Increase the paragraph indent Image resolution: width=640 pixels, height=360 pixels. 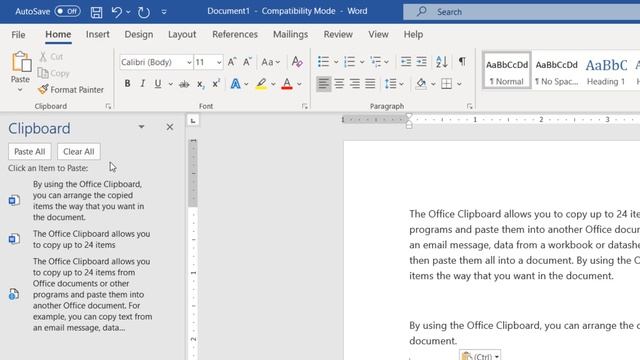click(x=421, y=62)
